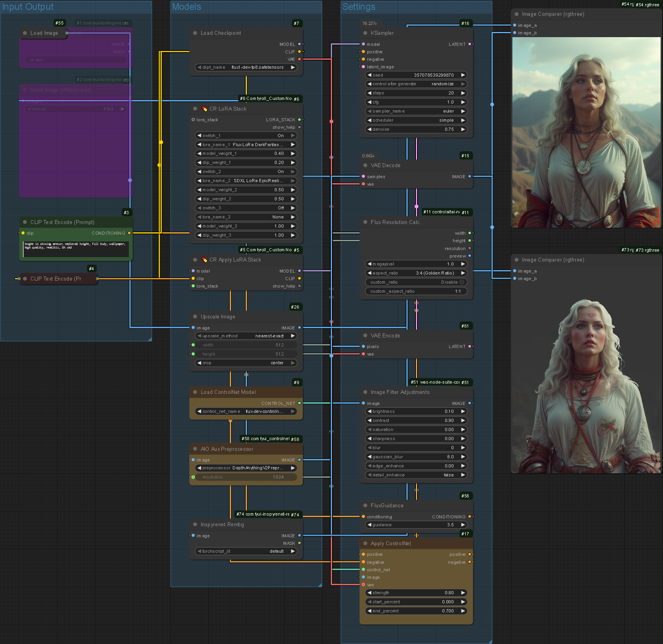This screenshot has width=663, height=644.
Task: Click the VAE Decode node title dot
Action: tap(365, 166)
